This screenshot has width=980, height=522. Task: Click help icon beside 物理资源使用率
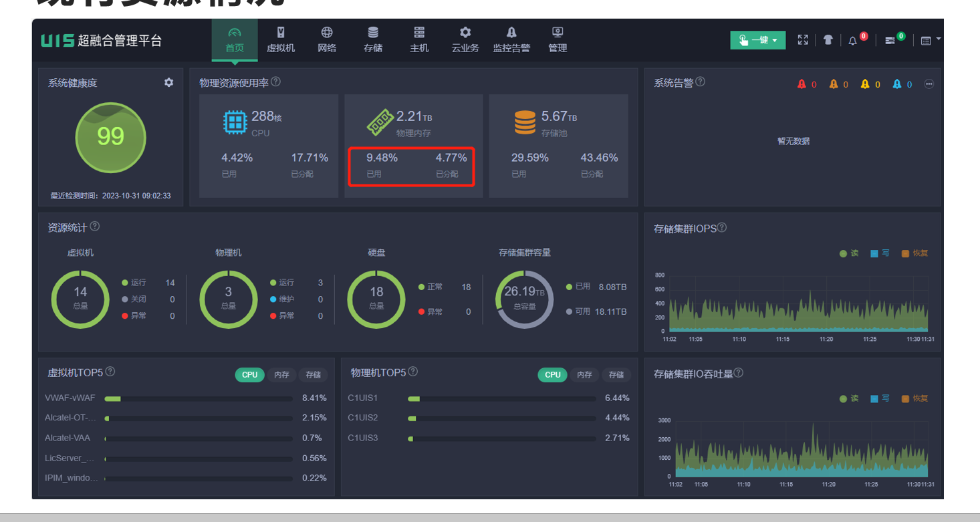click(275, 82)
